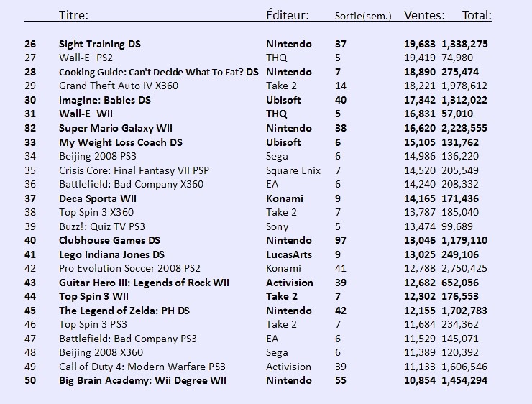Click the total value 2,750,425

(464, 269)
